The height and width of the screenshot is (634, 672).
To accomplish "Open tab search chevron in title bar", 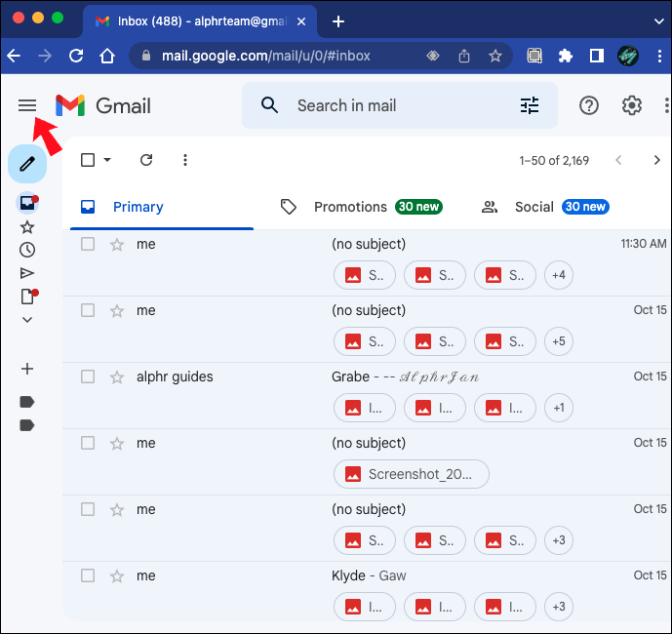I will point(658,21).
